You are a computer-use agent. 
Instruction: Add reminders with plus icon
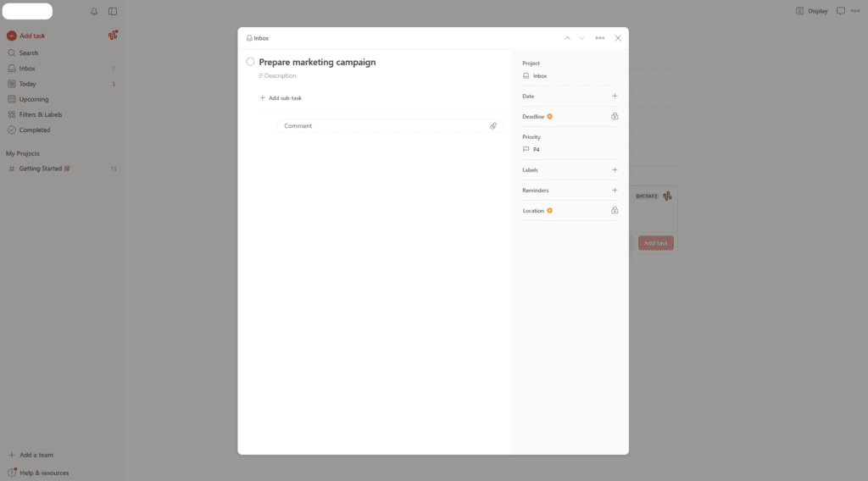pos(615,191)
